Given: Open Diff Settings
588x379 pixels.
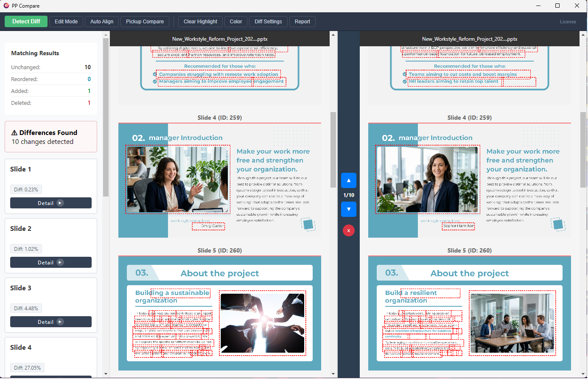Looking at the screenshot, I should click(268, 22).
